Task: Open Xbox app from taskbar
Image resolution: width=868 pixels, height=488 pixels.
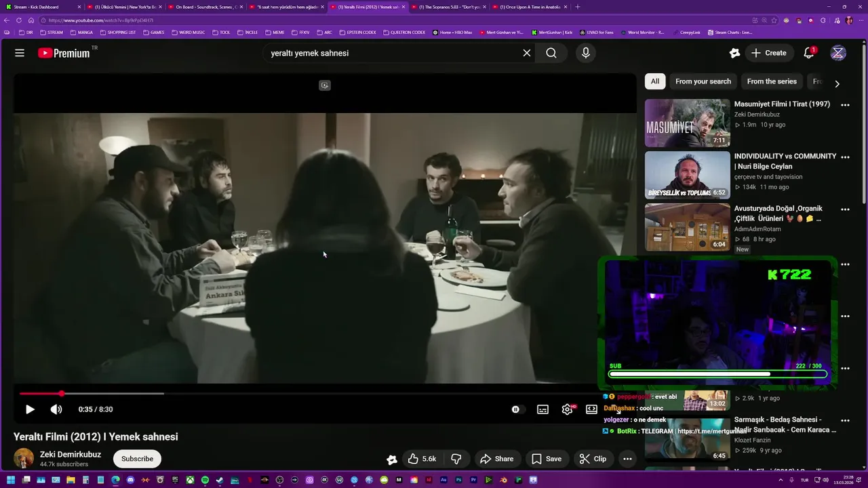Action: [x=190, y=480]
